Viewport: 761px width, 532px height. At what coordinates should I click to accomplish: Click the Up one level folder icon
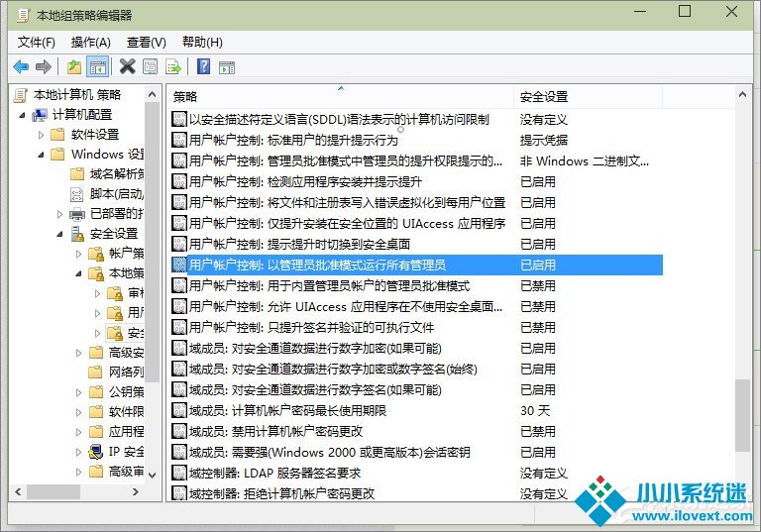74,66
